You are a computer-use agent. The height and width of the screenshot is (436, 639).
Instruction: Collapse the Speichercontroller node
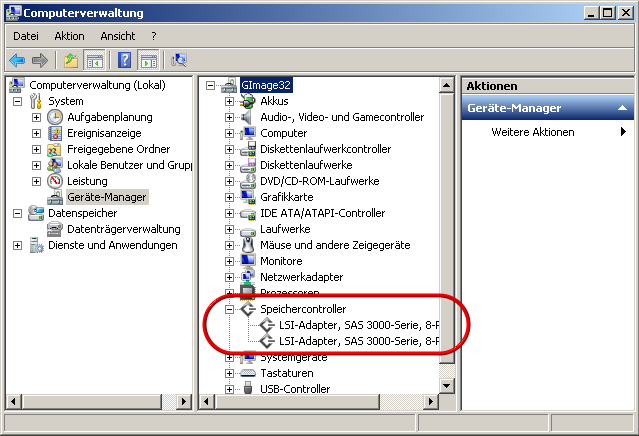(x=229, y=309)
